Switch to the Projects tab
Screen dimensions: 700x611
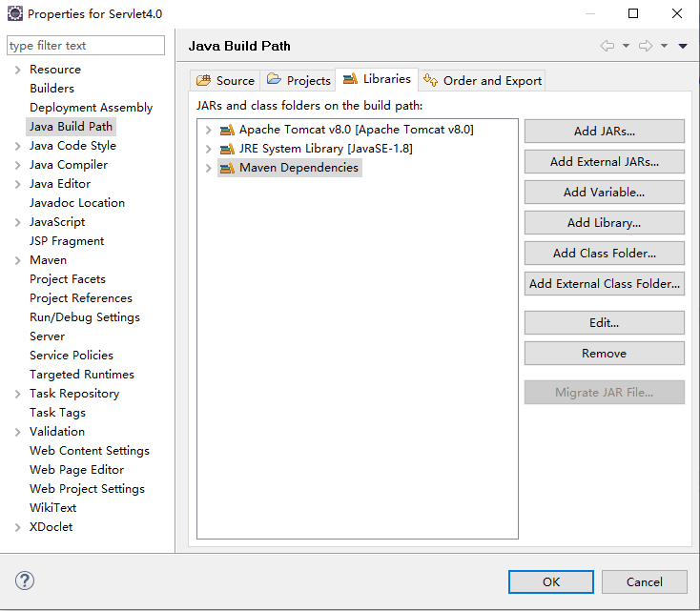[299, 80]
